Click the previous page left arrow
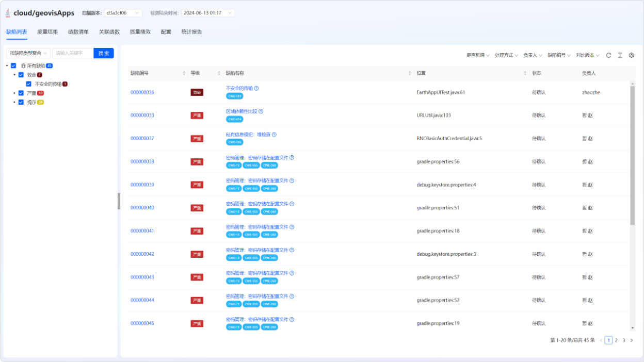The image size is (644, 362). pos(601,340)
